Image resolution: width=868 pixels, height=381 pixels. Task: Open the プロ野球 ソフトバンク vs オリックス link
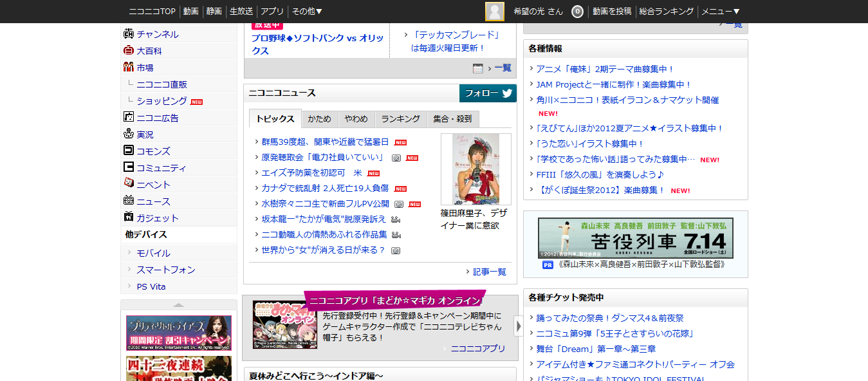pos(317,44)
